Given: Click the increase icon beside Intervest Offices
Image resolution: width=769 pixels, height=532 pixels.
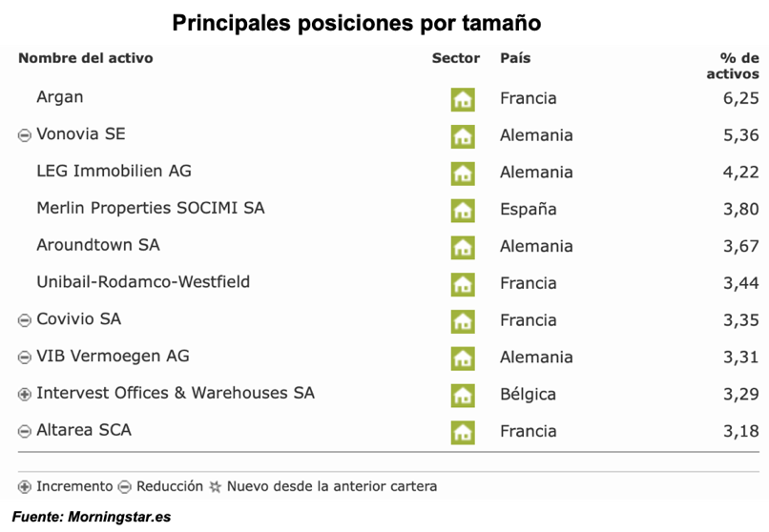Looking at the screenshot, I should [x=25, y=395].
